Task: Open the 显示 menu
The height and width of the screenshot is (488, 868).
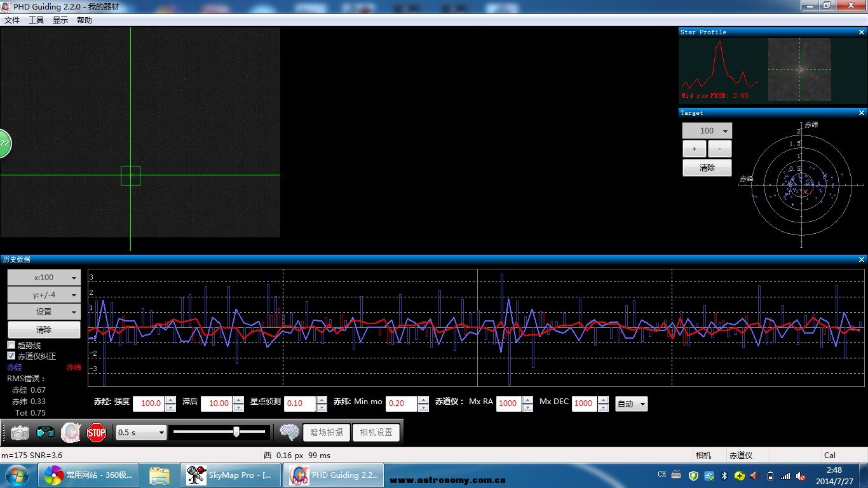Action: 60,20
